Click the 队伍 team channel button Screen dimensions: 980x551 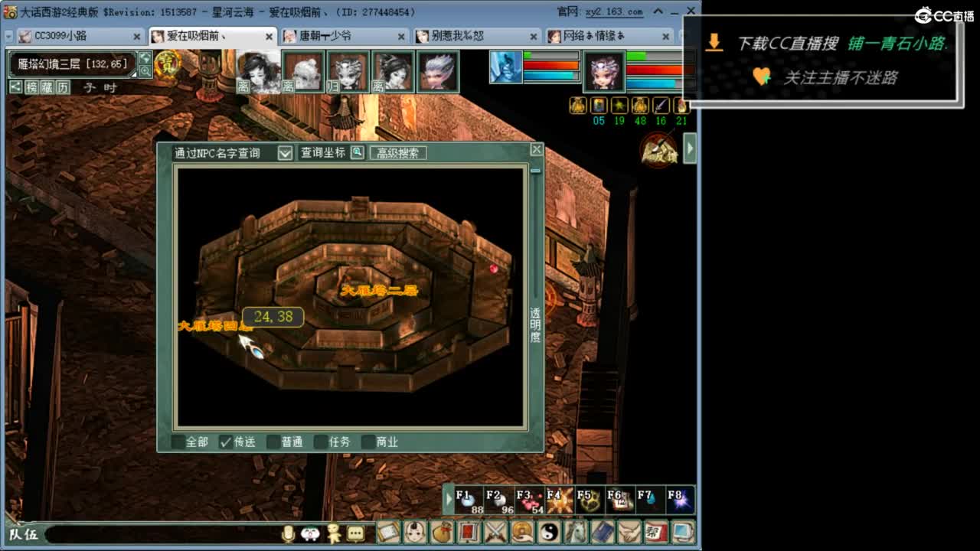click(x=23, y=534)
